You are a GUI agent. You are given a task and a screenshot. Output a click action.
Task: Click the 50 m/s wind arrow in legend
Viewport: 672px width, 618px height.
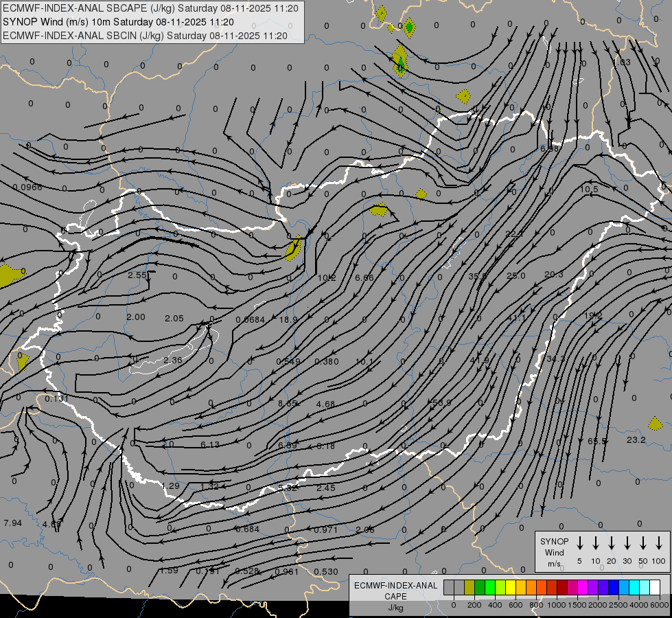tap(643, 542)
